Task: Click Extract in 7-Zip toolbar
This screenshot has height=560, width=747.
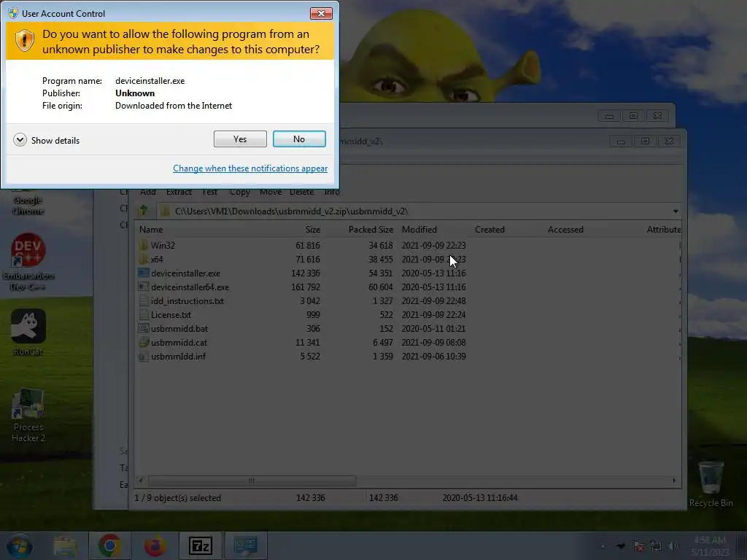Action: point(179,192)
